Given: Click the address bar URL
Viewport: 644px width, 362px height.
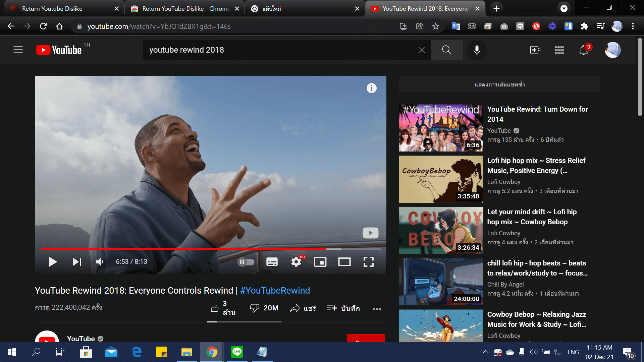Looking at the screenshot, I should tap(159, 26).
